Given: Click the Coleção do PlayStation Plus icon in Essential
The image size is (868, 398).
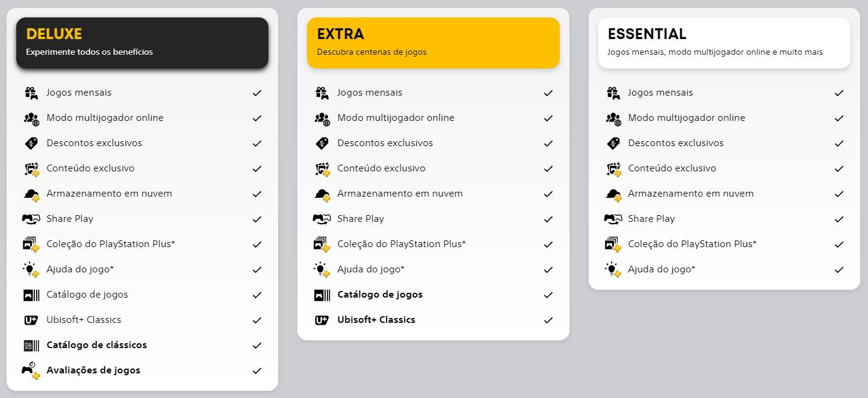Looking at the screenshot, I should pyautogui.click(x=613, y=245).
